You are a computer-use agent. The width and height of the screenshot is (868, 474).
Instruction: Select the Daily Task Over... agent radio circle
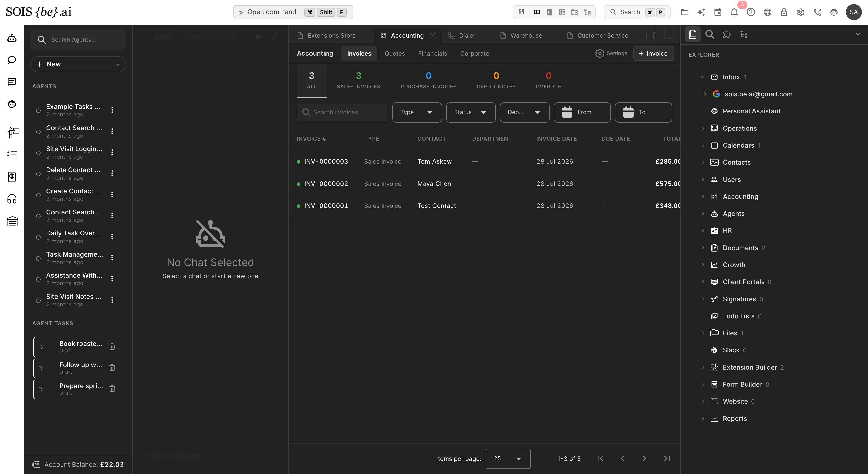point(38,237)
